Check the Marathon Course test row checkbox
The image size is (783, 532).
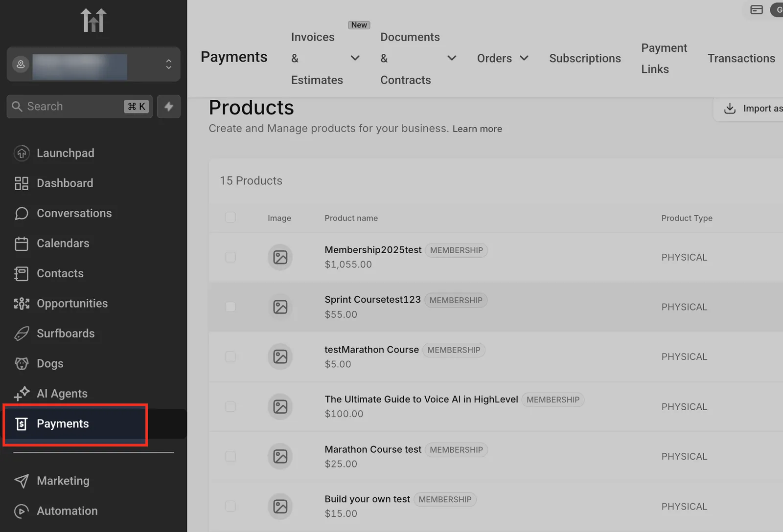(x=230, y=457)
